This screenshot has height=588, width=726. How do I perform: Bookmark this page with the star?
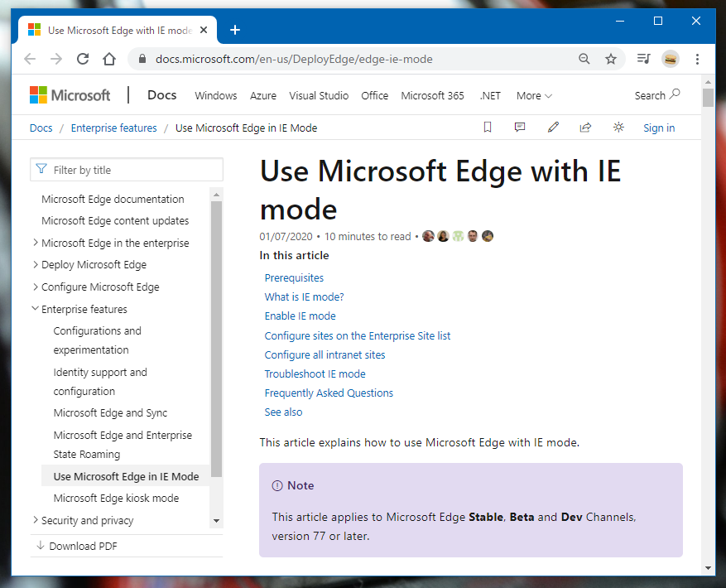point(611,59)
